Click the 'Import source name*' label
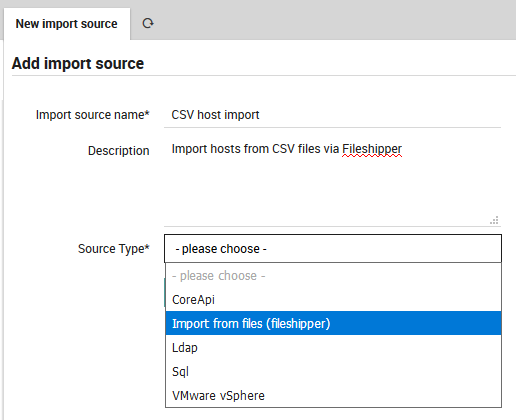Viewport: 516px width, 420px height. 93,115
